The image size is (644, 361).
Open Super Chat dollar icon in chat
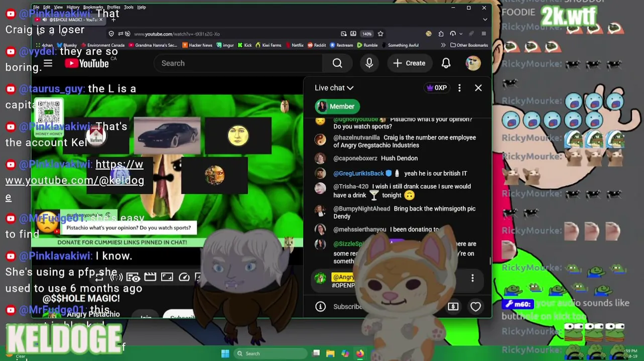tap(453, 306)
